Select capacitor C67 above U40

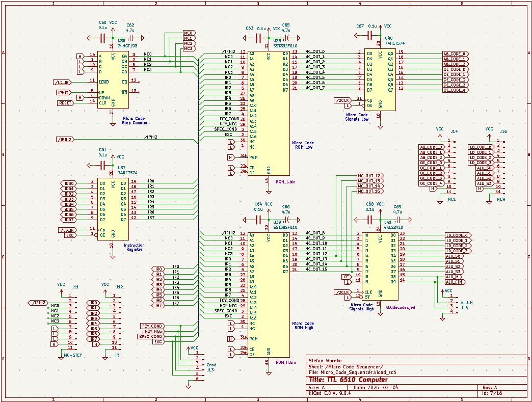[369, 35]
